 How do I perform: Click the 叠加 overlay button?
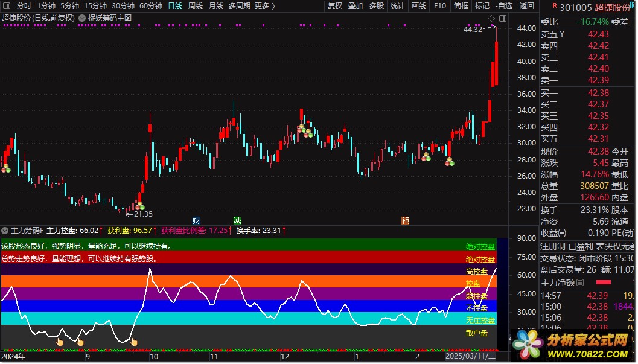point(355,5)
